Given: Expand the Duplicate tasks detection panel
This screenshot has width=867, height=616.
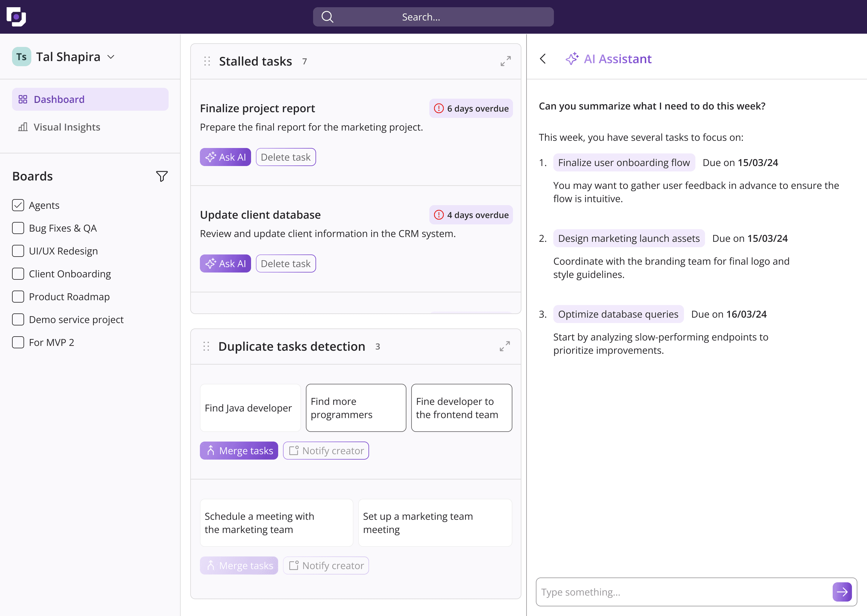Looking at the screenshot, I should (x=505, y=346).
